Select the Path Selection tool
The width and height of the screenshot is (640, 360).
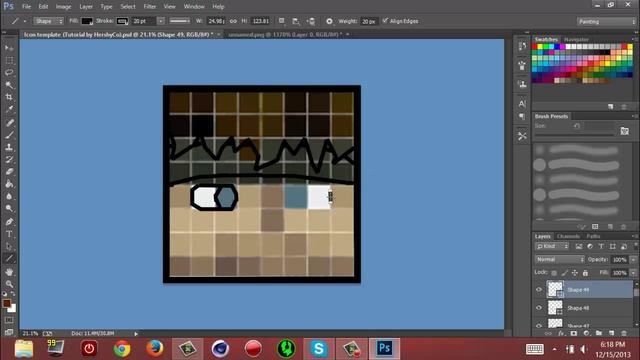[9, 246]
